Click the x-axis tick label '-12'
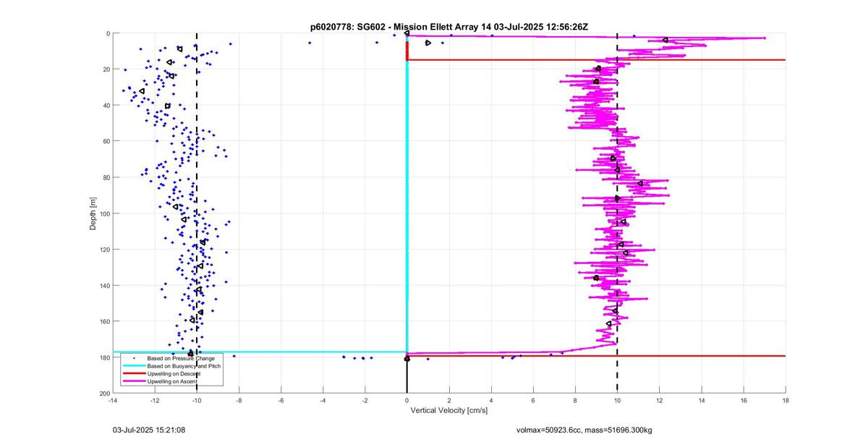The height and width of the screenshot is (442, 868). (154, 400)
